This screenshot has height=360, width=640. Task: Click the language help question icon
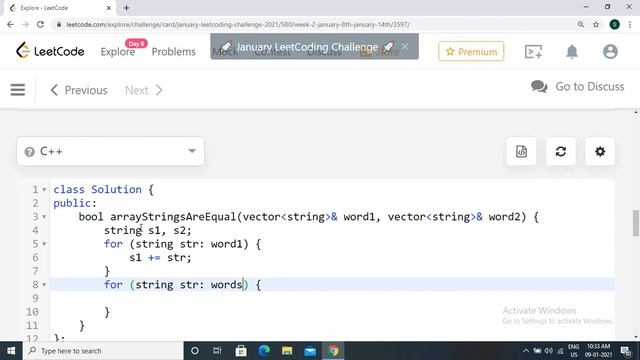coord(29,152)
